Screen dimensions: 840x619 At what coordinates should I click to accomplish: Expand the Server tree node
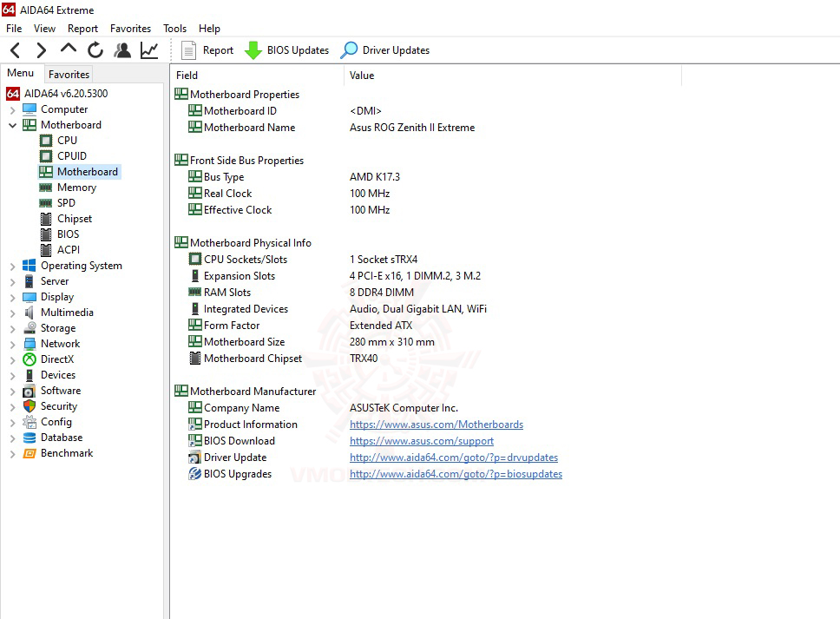click(x=12, y=282)
